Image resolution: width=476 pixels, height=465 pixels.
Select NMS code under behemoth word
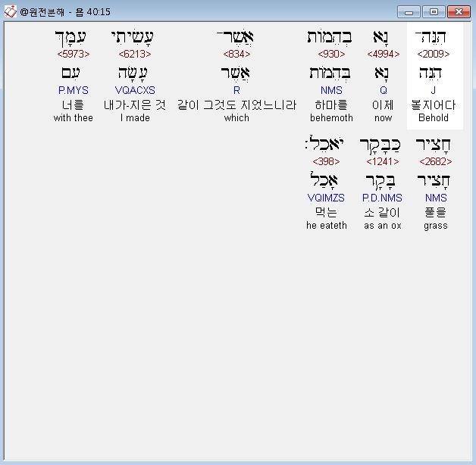(331, 90)
